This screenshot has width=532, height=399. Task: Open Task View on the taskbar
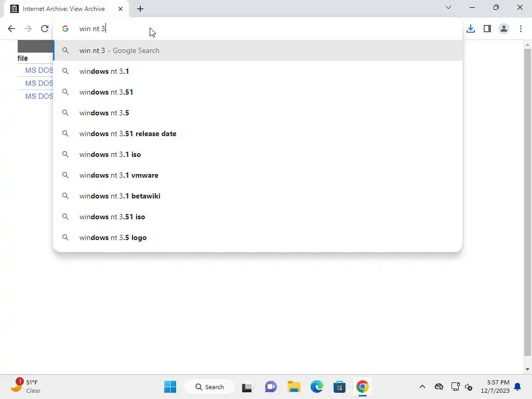point(247,387)
